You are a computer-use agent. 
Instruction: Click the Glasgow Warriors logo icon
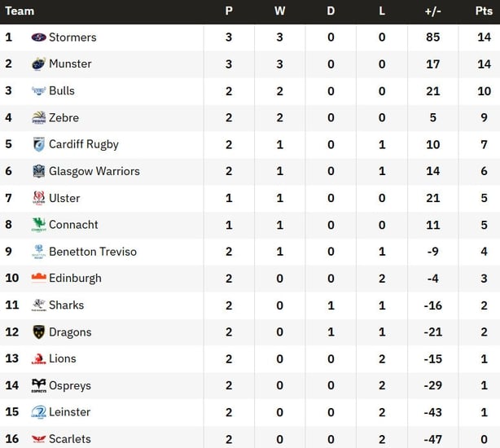[x=38, y=171]
